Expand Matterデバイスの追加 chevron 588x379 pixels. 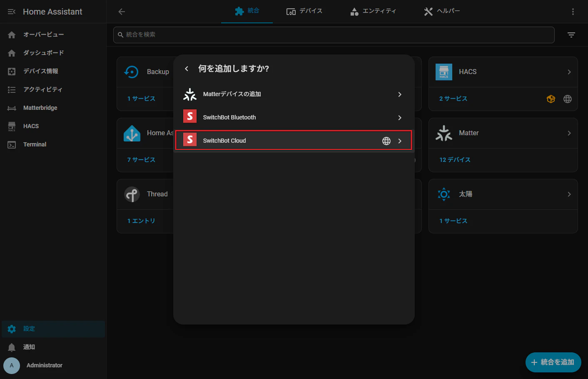tap(400, 94)
